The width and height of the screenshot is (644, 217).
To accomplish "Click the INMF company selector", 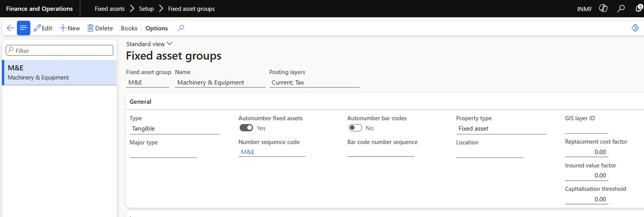I will click(584, 9).
